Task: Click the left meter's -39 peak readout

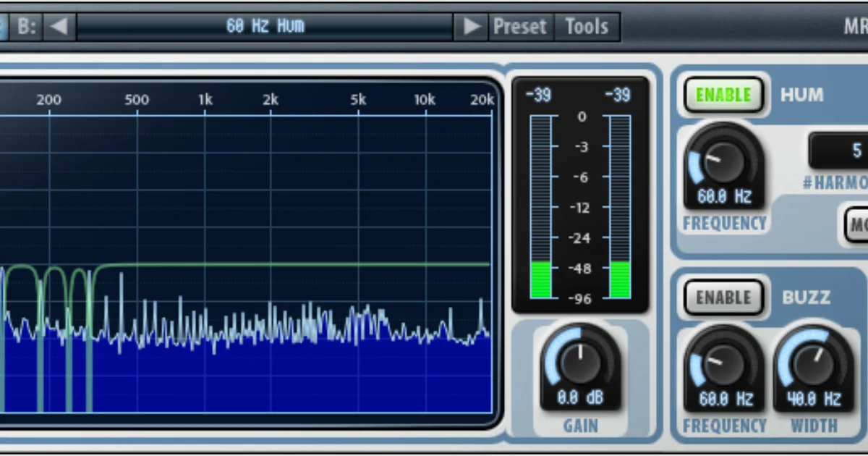Action: [539, 95]
